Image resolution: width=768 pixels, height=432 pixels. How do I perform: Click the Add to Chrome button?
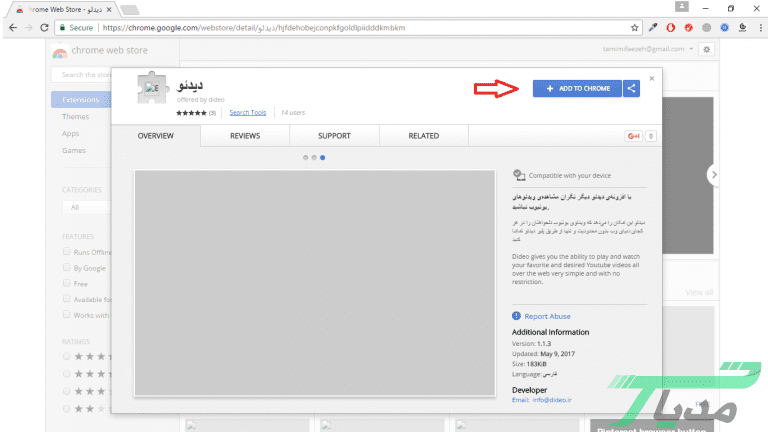pos(577,89)
